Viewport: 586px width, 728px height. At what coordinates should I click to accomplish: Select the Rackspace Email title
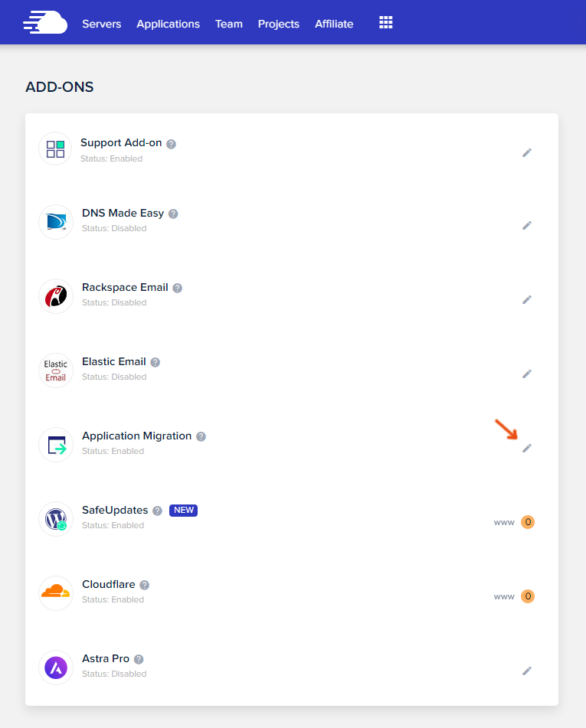click(x=125, y=287)
